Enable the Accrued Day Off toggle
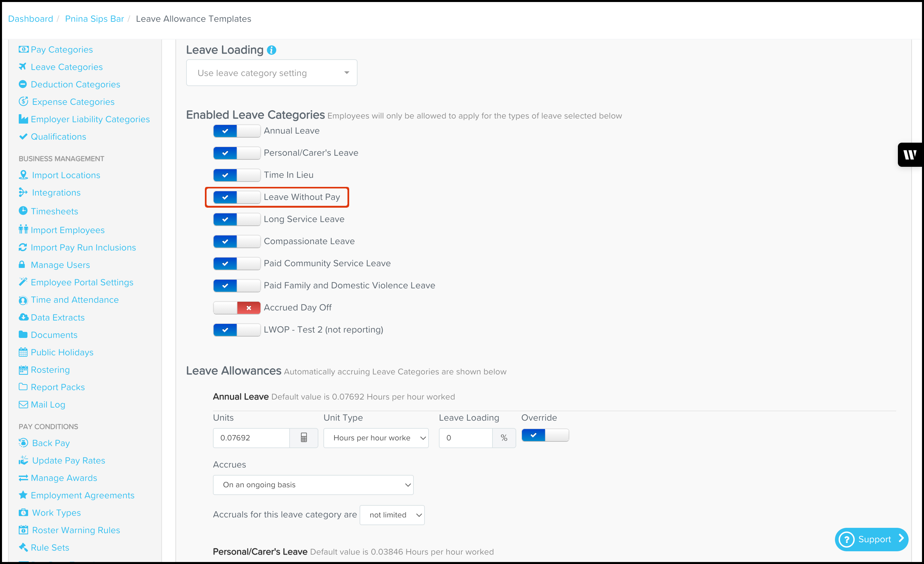 [236, 308]
